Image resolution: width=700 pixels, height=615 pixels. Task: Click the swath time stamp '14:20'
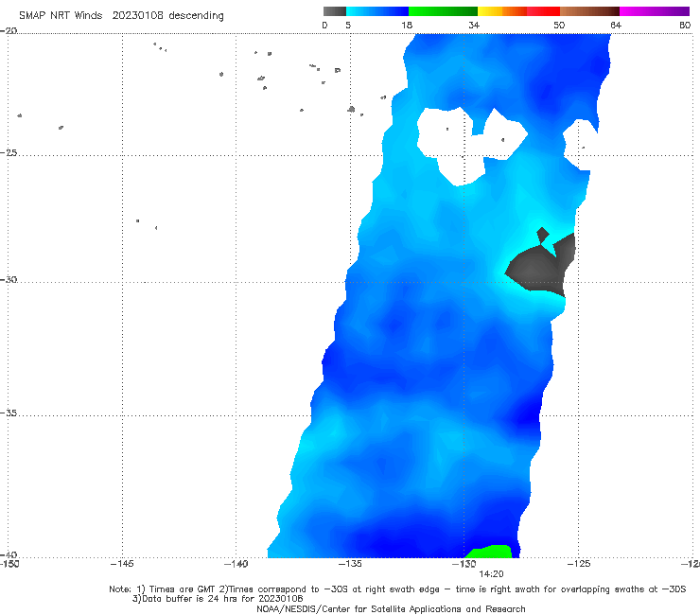click(491, 574)
